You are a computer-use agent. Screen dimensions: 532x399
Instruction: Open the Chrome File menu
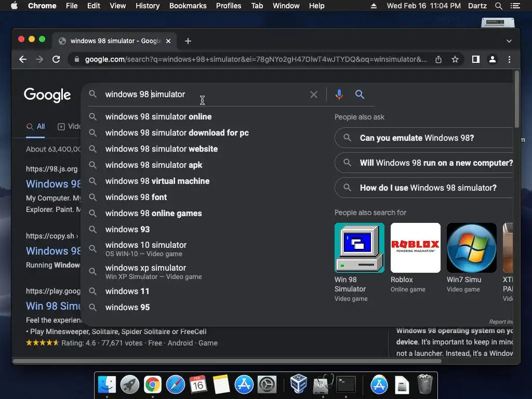coord(72,6)
